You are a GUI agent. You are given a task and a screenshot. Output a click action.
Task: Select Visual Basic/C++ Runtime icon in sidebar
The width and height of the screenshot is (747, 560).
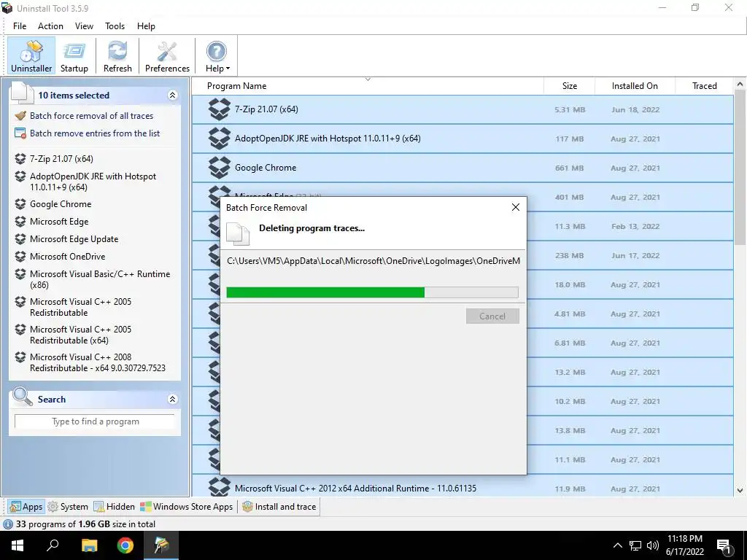[x=20, y=274]
